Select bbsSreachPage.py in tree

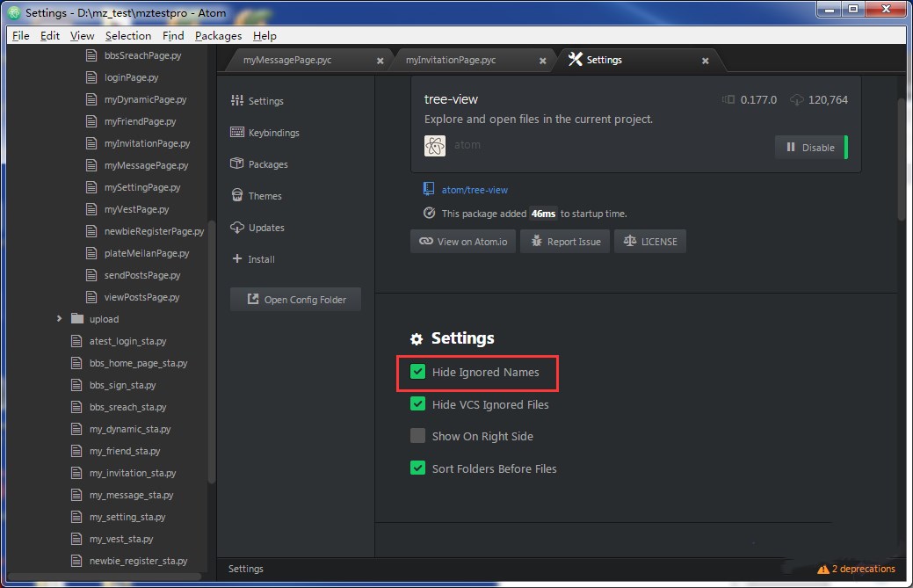[142, 55]
